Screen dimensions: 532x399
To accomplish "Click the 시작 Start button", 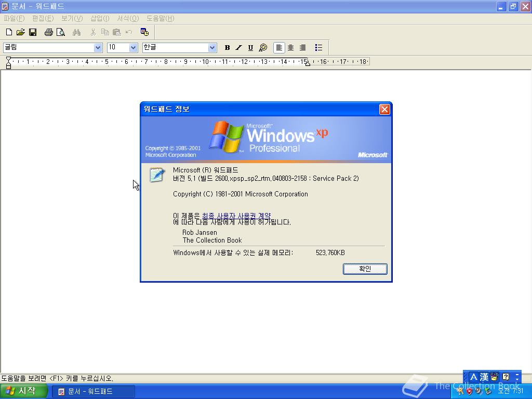I will (23, 391).
